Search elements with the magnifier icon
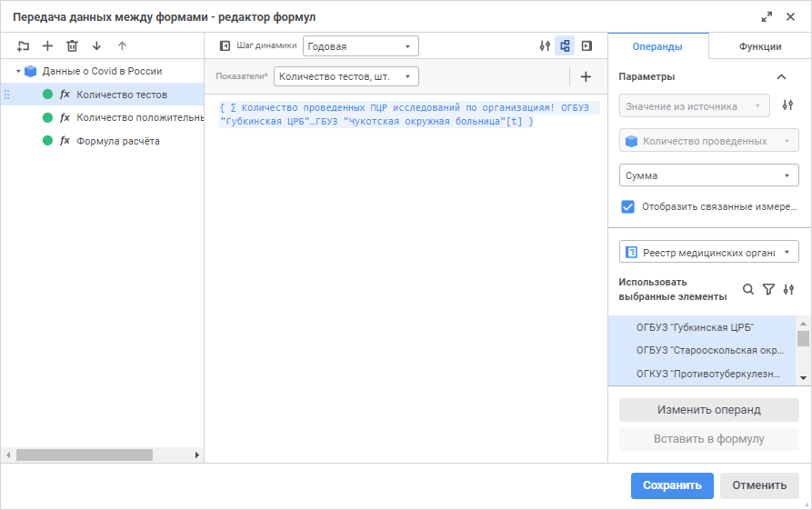 pyautogui.click(x=748, y=289)
